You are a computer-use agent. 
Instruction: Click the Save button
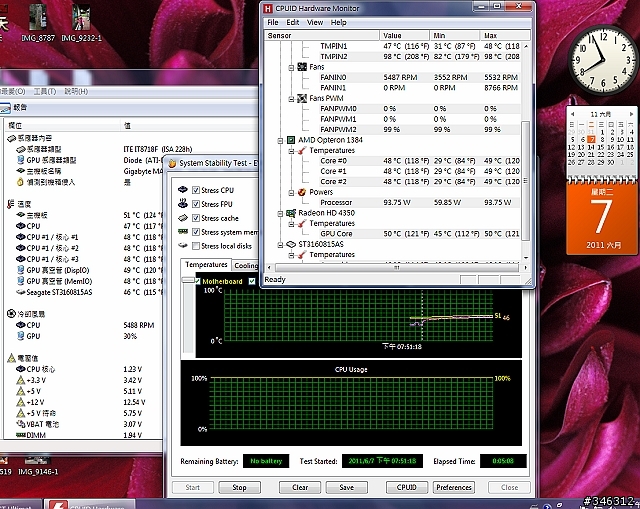347,487
